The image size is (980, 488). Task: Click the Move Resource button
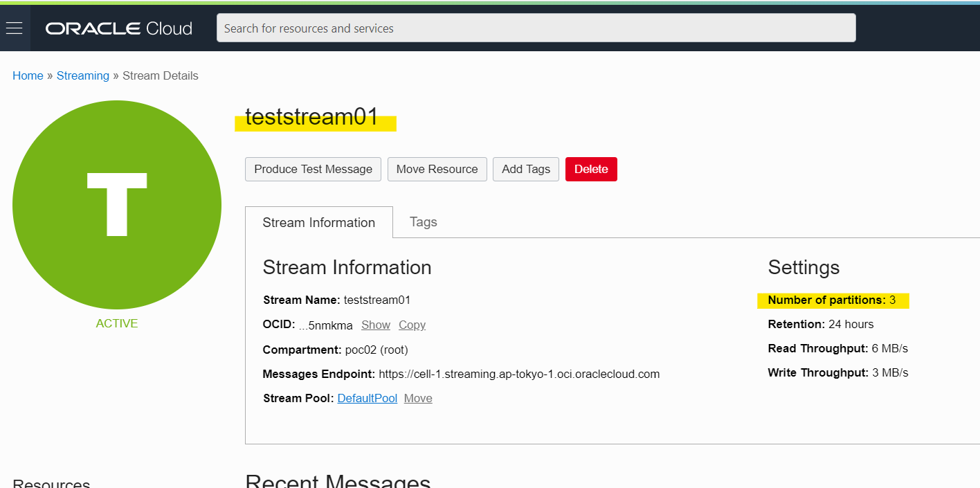(x=437, y=169)
